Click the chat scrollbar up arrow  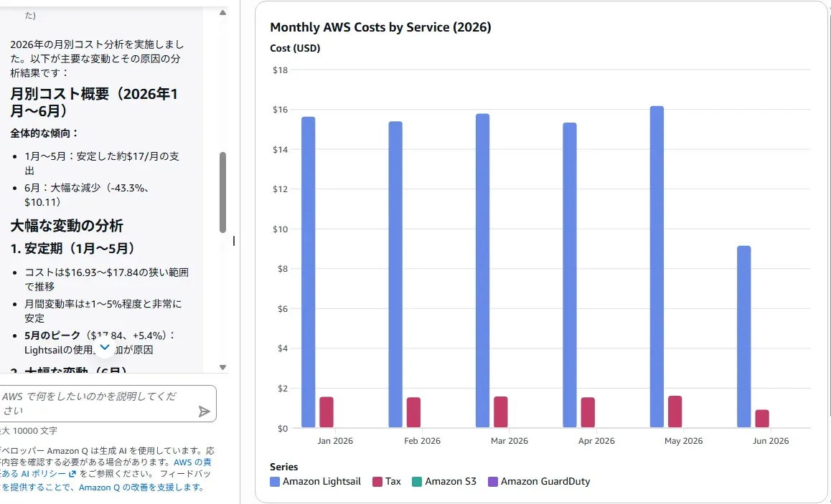[x=222, y=13]
